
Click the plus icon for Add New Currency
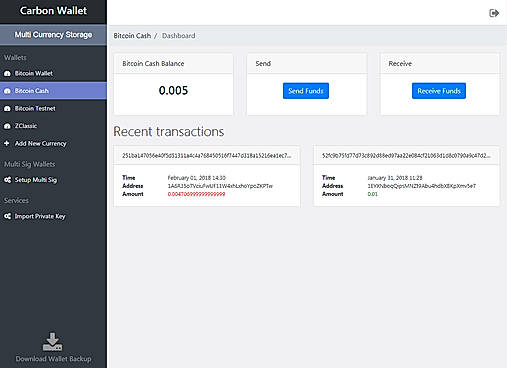[x=7, y=143]
